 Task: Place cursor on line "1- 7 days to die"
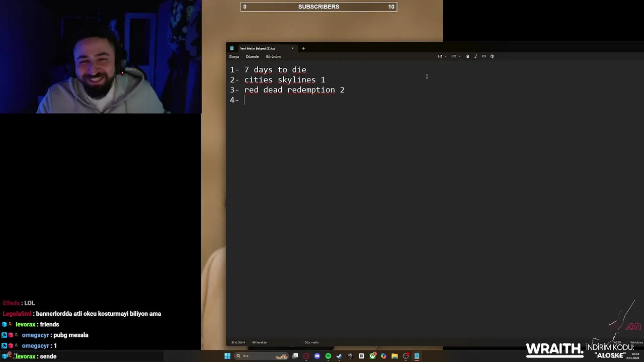pos(268,70)
